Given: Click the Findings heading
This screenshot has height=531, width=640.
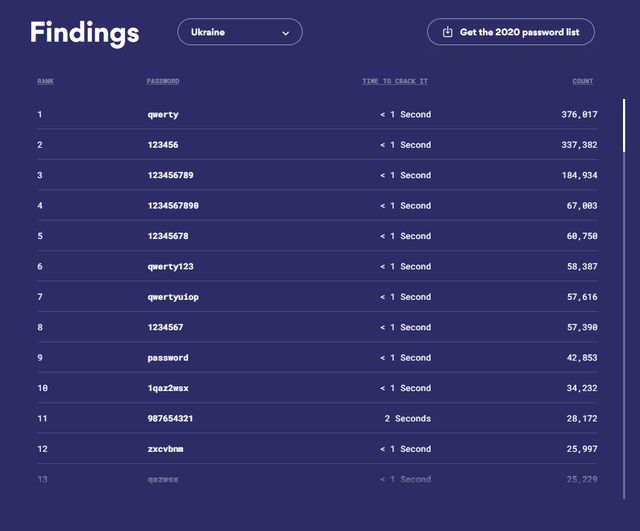Looking at the screenshot, I should point(84,32).
